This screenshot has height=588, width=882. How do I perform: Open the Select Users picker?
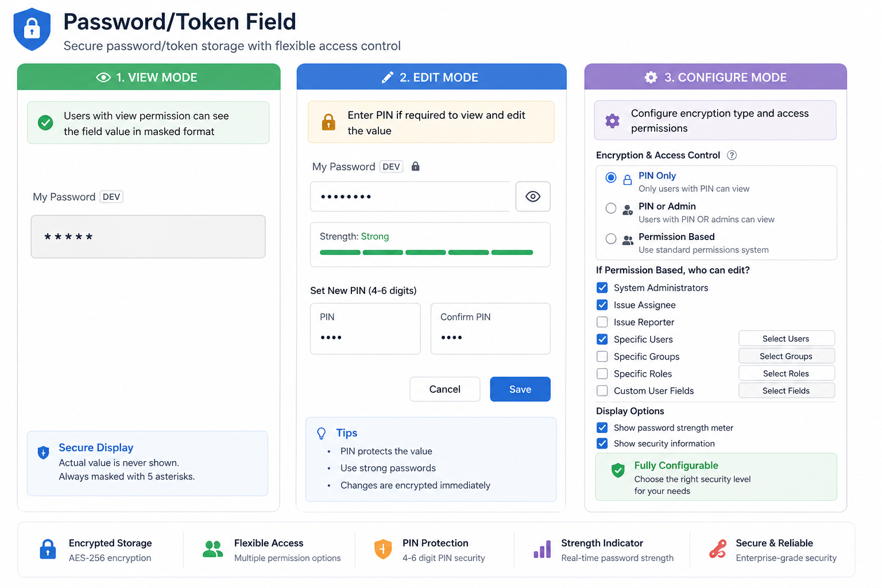(x=786, y=339)
